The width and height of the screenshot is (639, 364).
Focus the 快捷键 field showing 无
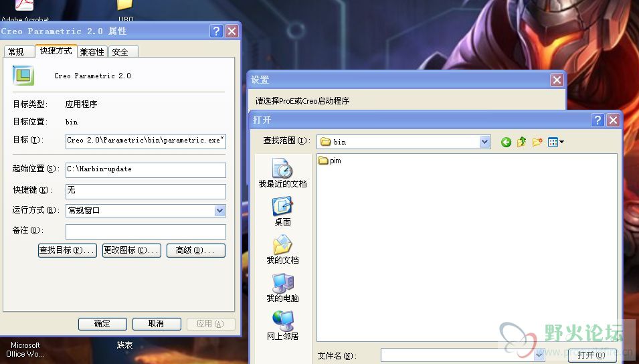(145, 191)
